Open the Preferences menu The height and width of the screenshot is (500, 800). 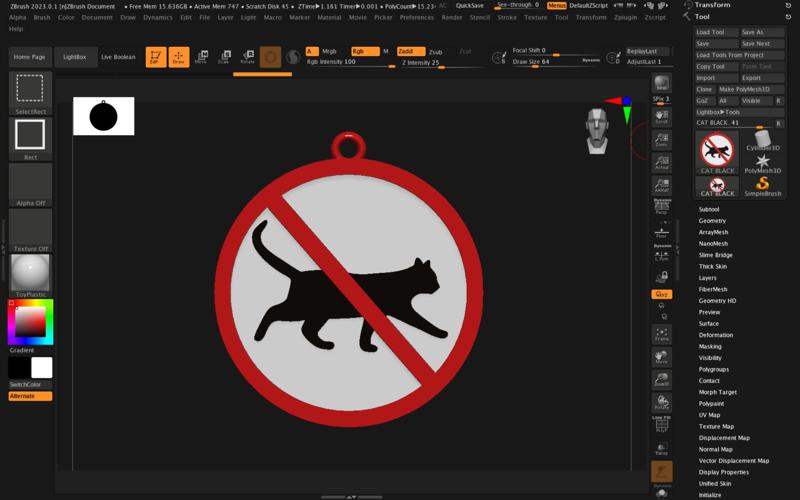pyautogui.click(x=417, y=17)
